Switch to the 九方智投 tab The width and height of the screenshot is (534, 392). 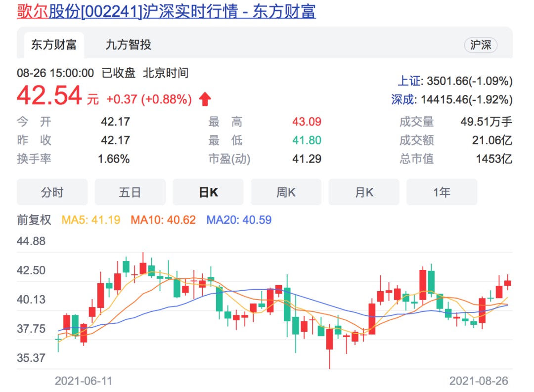click(x=128, y=45)
